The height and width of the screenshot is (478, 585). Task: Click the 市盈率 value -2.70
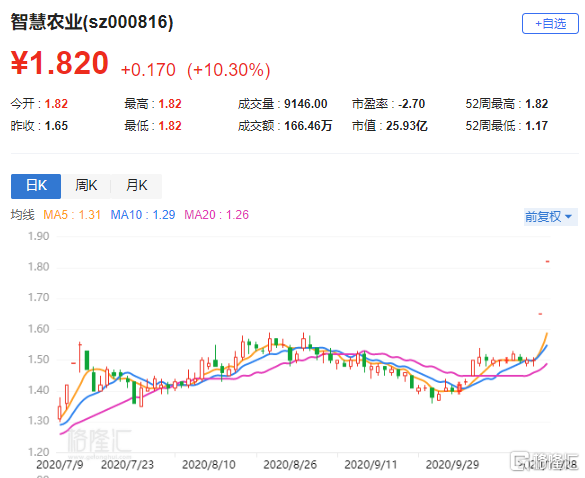pos(411,104)
